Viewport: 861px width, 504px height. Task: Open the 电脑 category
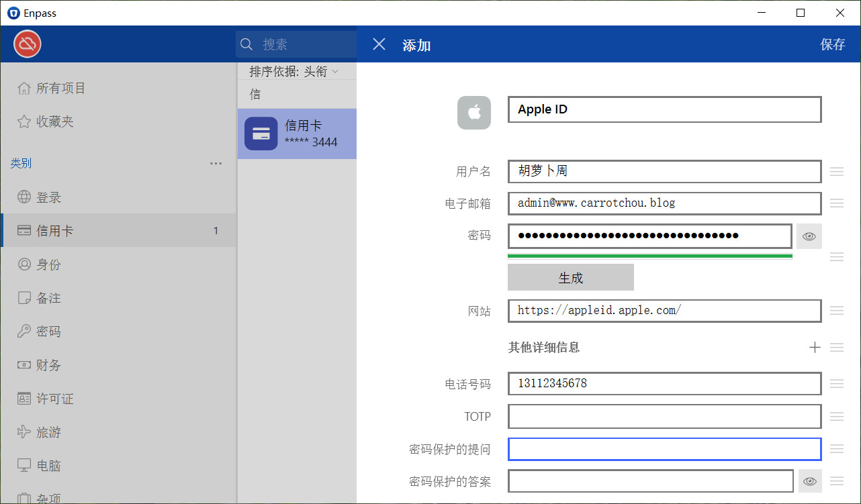tap(118, 465)
